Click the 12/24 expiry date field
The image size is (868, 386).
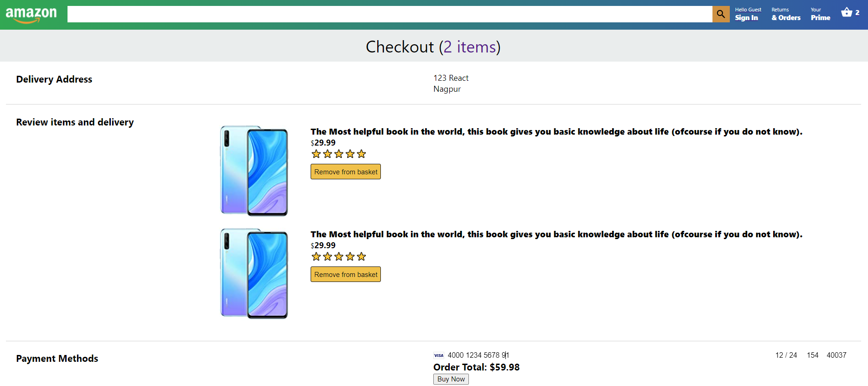coord(786,355)
